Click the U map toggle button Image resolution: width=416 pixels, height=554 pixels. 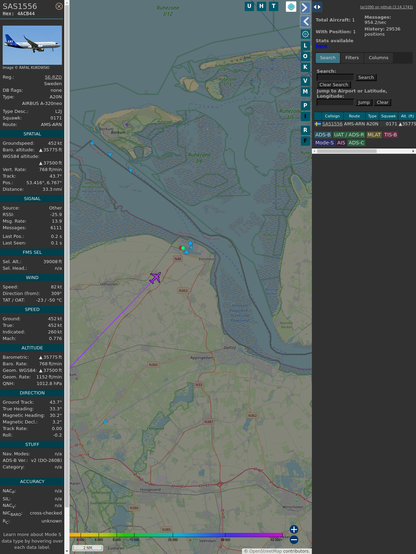[249, 6]
